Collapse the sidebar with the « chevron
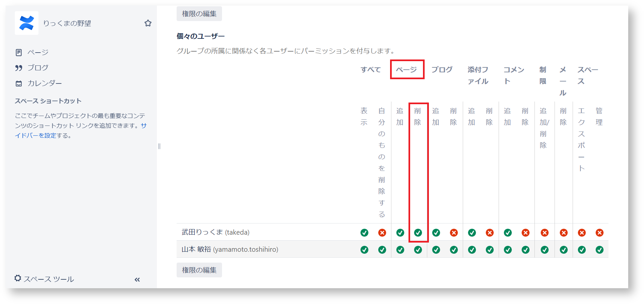The height and width of the screenshot is (304, 644). (137, 280)
